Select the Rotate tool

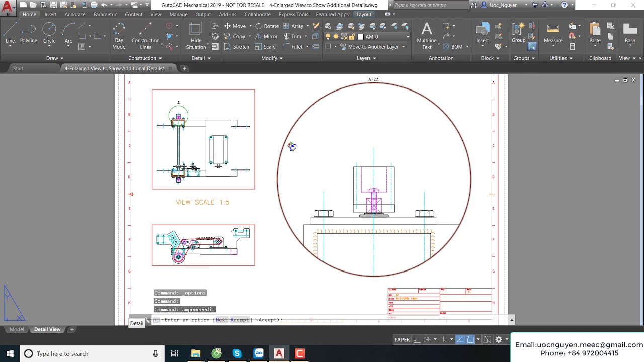[x=267, y=26]
